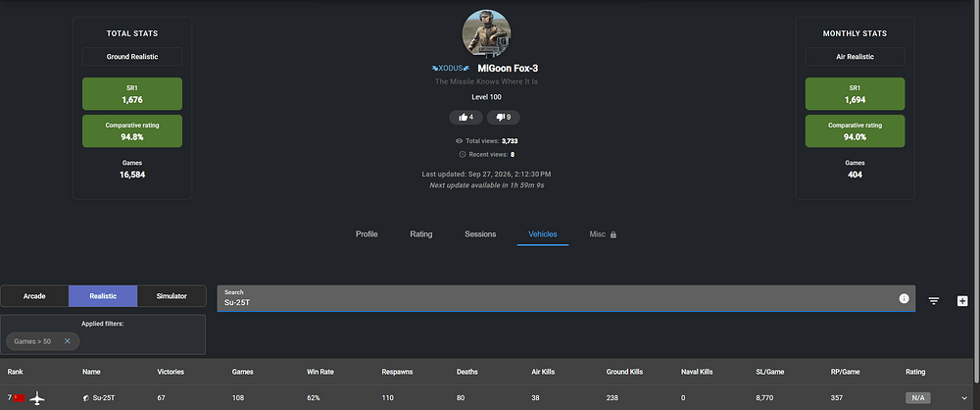This screenshot has height=410, width=980.
Task: Select Arcade game mode
Action: [34, 296]
